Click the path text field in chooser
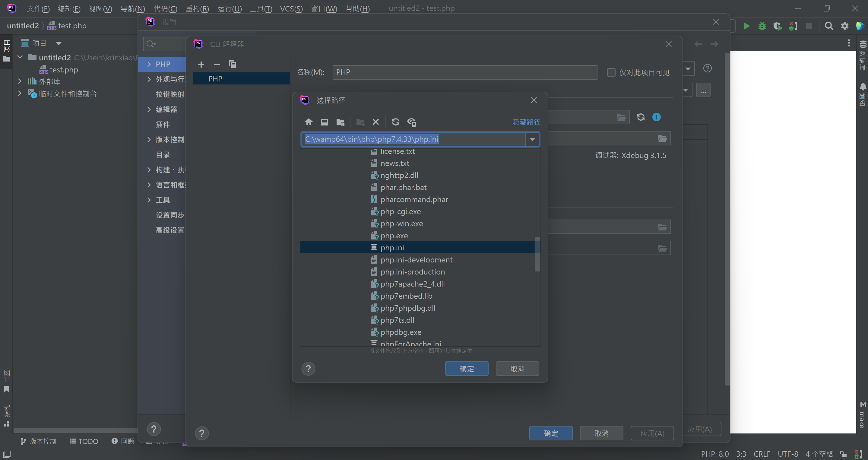 coord(413,139)
